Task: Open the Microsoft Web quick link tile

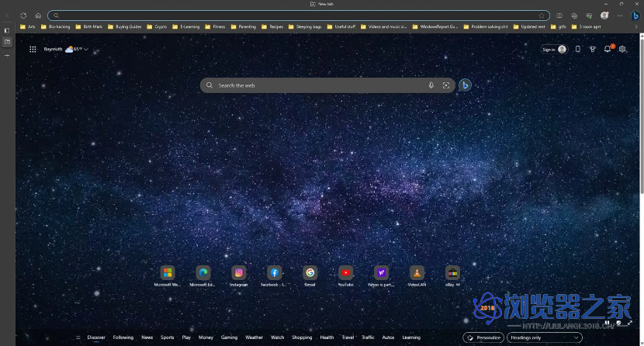Action: click(x=167, y=276)
